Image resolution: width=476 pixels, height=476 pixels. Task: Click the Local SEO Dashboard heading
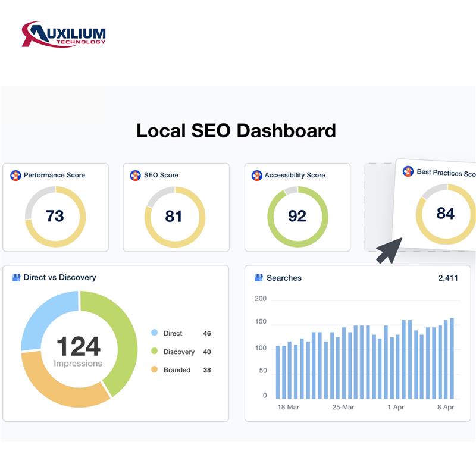click(x=237, y=130)
